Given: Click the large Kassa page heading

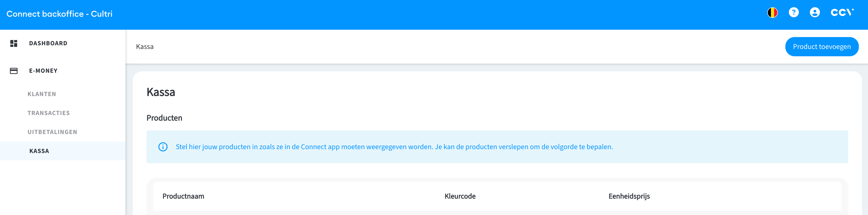Looking at the screenshot, I should (161, 92).
